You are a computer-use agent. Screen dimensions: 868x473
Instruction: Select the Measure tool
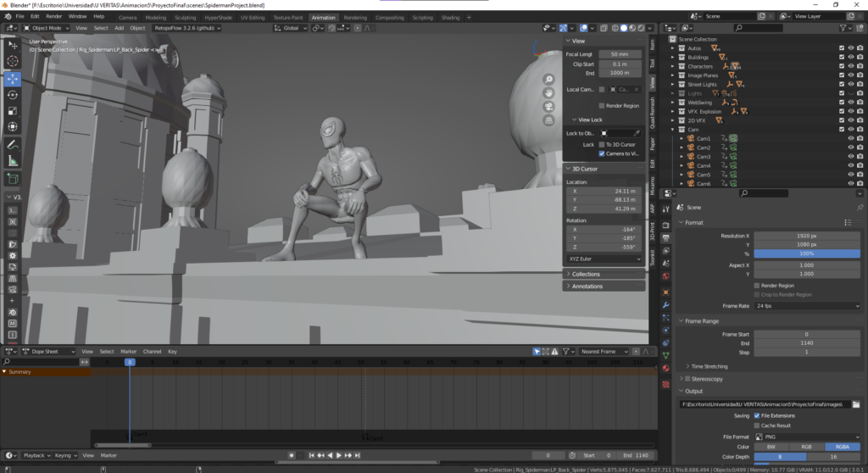12,161
